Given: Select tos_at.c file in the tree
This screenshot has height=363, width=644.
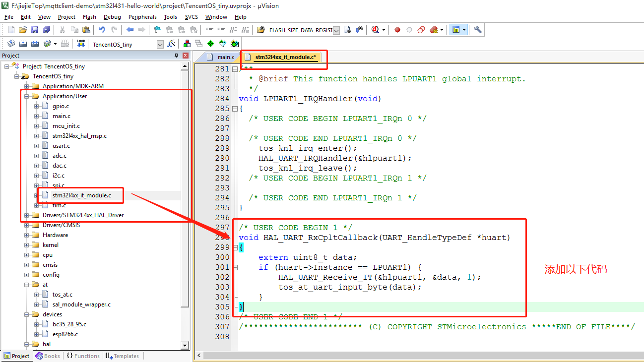Looking at the screenshot, I should pos(62,295).
